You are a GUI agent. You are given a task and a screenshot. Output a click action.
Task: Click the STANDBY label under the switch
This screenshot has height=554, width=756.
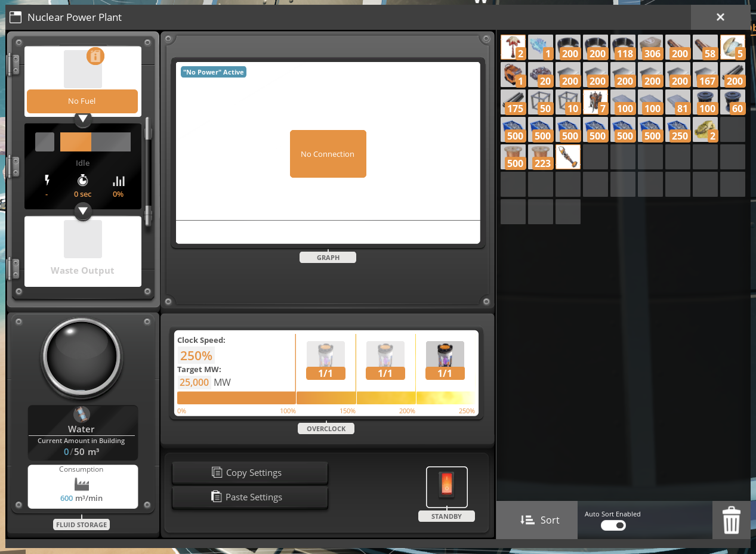(x=446, y=516)
